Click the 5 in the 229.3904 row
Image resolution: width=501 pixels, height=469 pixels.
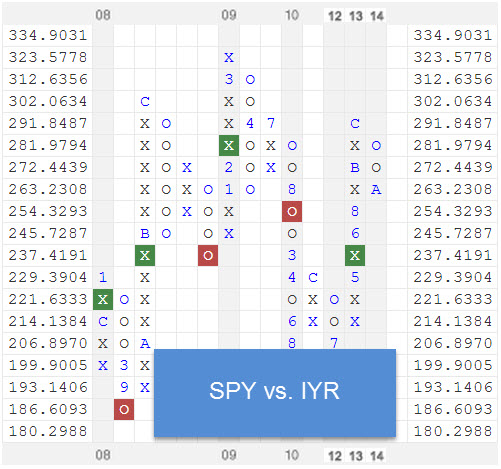[355, 277]
